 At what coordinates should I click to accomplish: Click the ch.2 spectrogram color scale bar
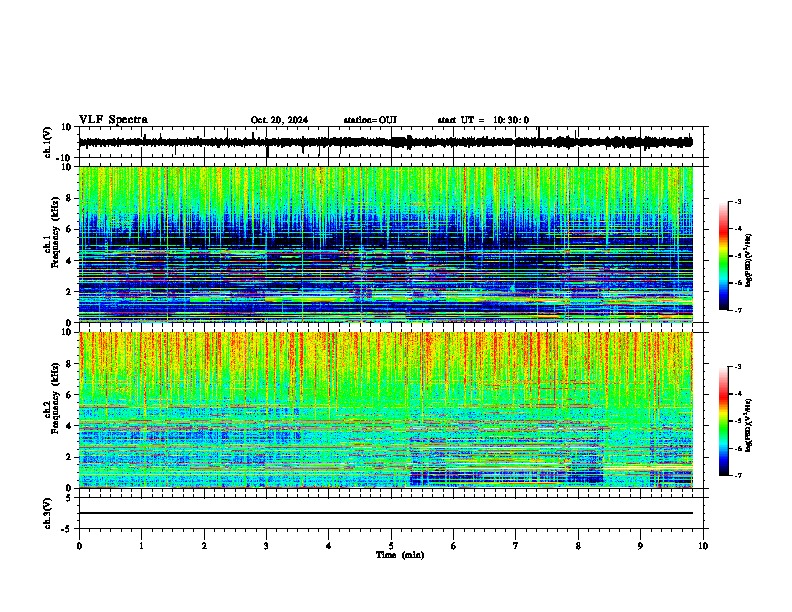[724, 421]
